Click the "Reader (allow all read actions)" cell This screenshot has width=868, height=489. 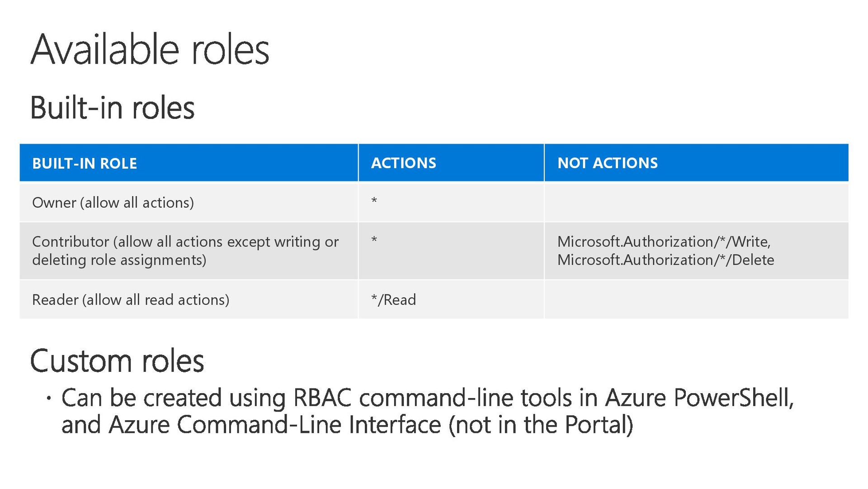pyautogui.click(x=131, y=299)
